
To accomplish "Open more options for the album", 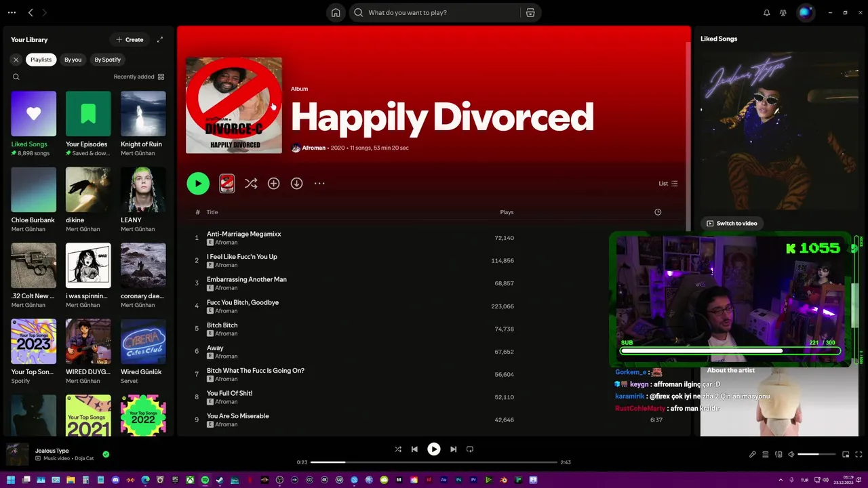I will 319,183.
